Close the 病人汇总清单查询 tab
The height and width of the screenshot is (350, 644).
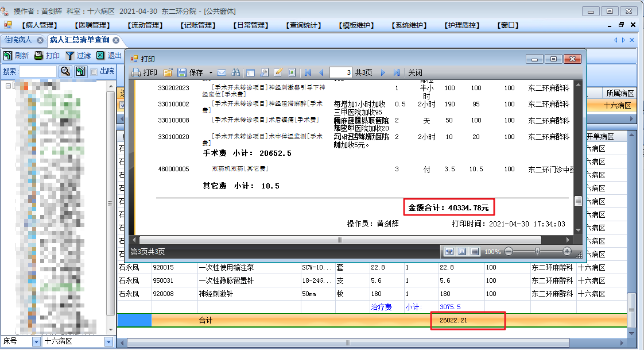[117, 40]
